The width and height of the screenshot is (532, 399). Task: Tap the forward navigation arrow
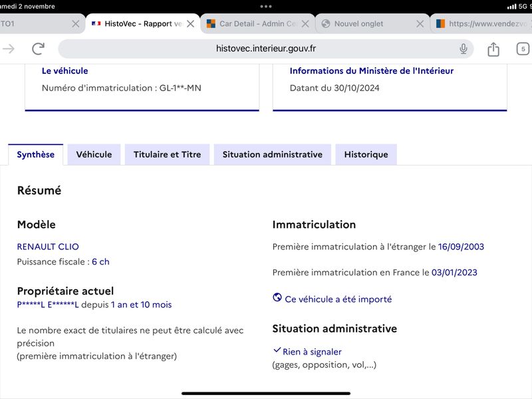tap(9, 49)
